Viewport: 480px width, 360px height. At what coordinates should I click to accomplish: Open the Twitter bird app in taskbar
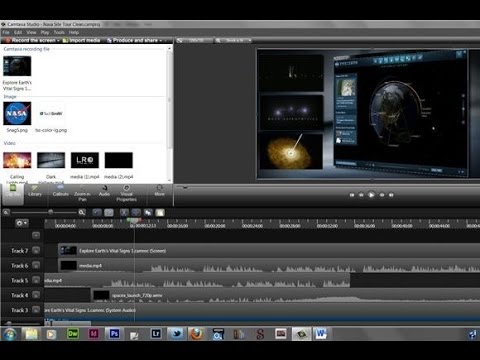click(x=176, y=334)
